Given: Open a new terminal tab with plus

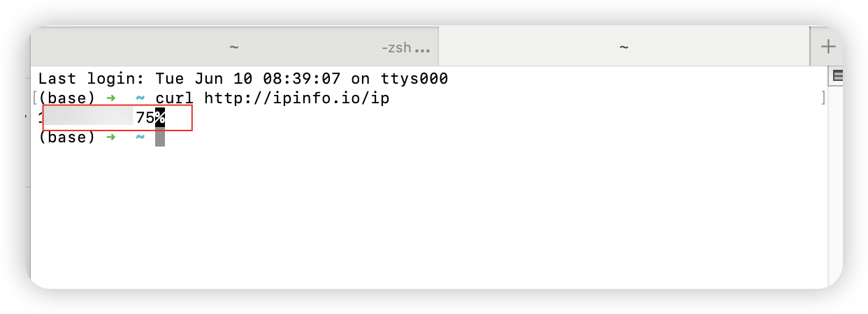Looking at the screenshot, I should (x=828, y=47).
